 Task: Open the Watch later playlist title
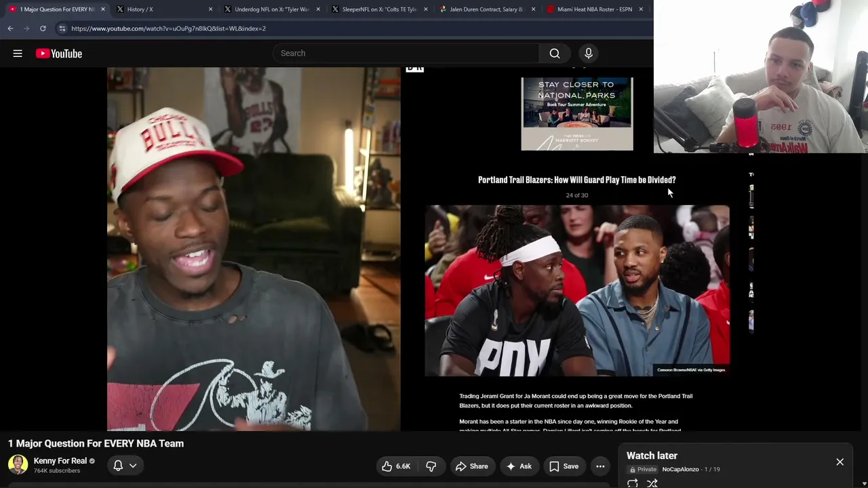pyautogui.click(x=652, y=456)
